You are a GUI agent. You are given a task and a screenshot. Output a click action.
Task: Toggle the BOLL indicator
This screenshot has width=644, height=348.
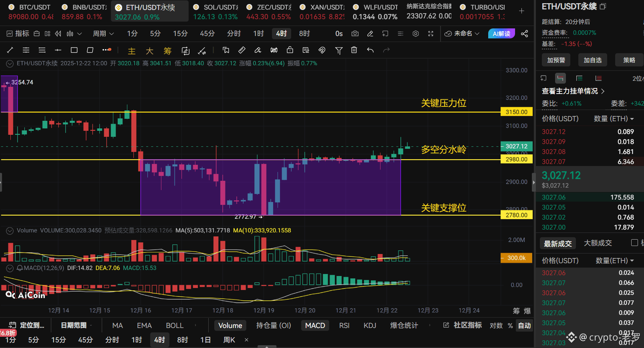tap(175, 326)
